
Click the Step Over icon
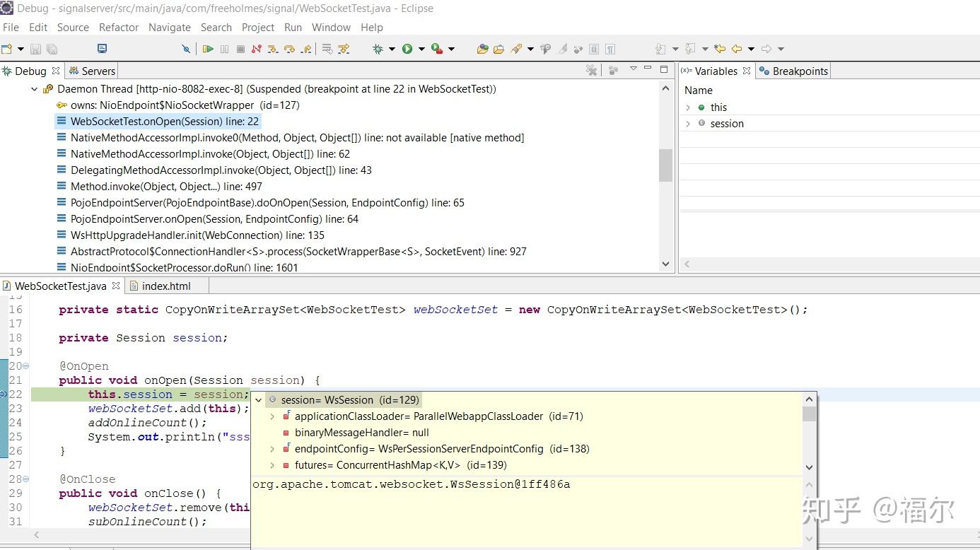[289, 49]
